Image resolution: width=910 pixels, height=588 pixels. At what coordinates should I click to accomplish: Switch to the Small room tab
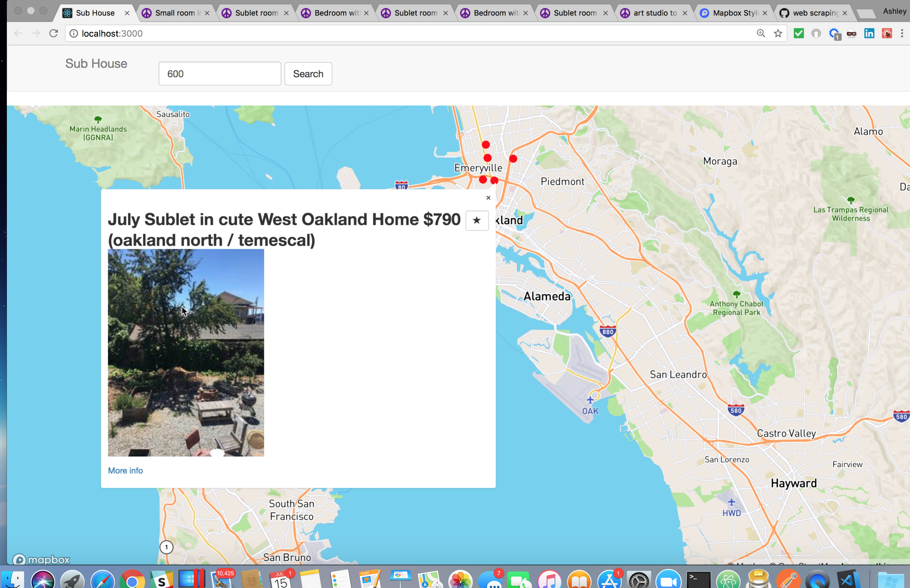click(x=175, y=13)
